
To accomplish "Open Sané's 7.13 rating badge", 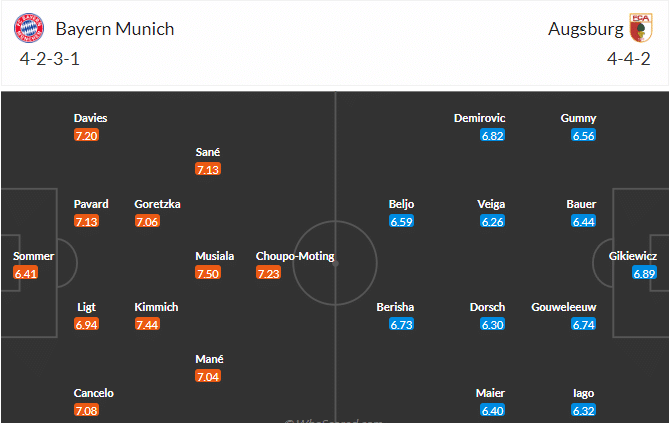I will click(x=208, y=169).
